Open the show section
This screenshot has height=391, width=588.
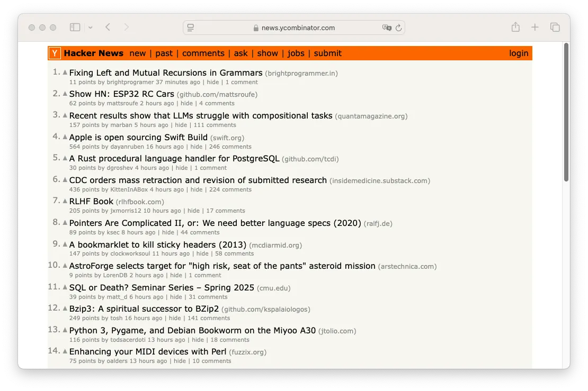[268, 53]
